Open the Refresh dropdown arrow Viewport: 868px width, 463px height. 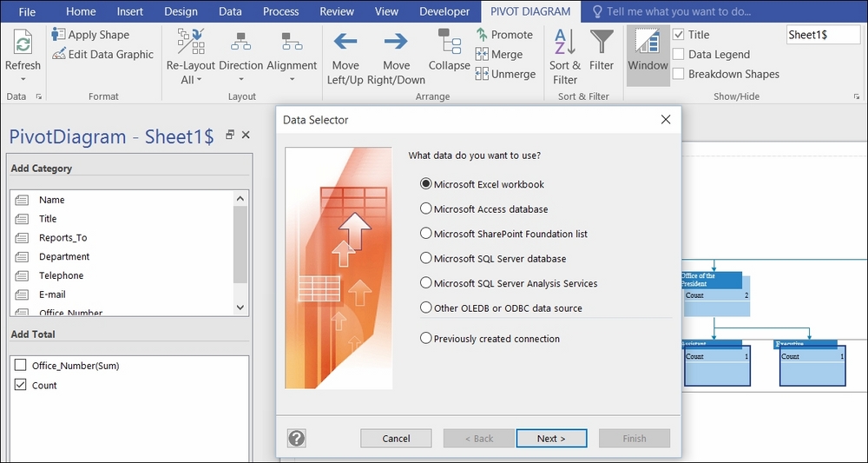coord(23,80)
